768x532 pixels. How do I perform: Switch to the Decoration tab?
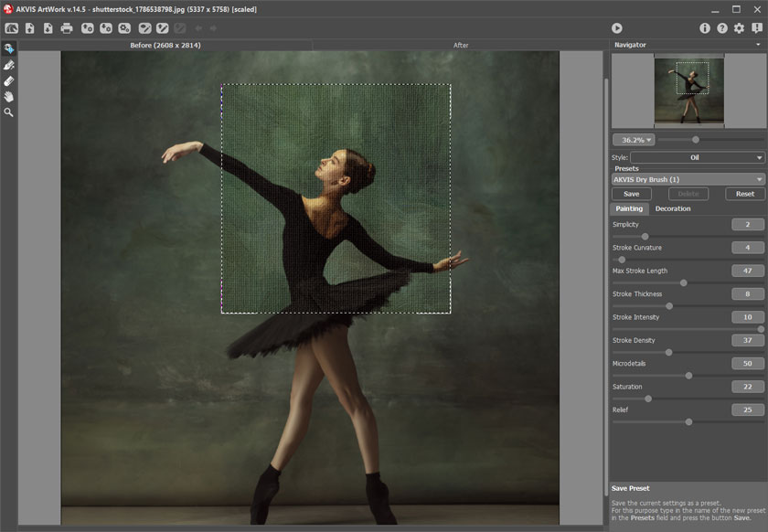[x=673, y=208]
